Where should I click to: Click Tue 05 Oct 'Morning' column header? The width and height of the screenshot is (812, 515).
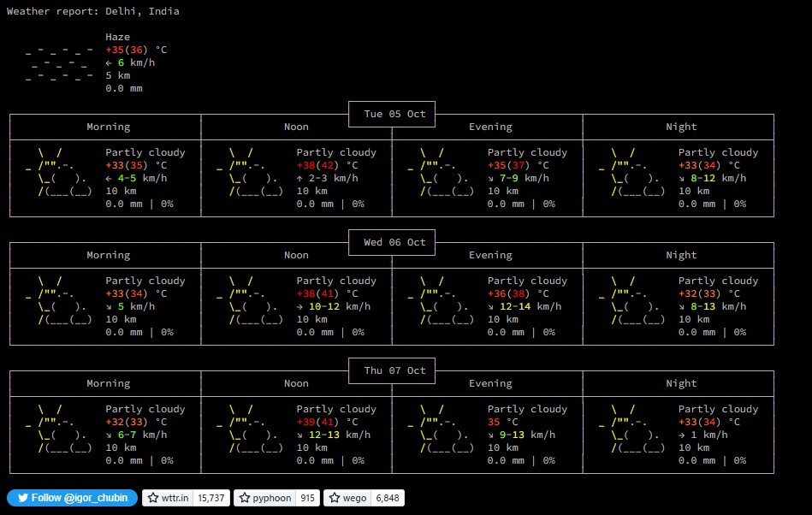(x=108, y=127)
